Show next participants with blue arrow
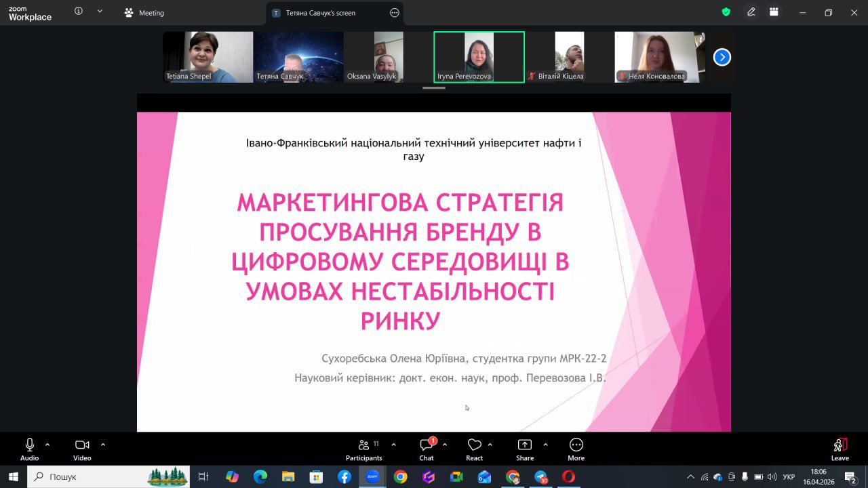 click(x=722, y=58)
